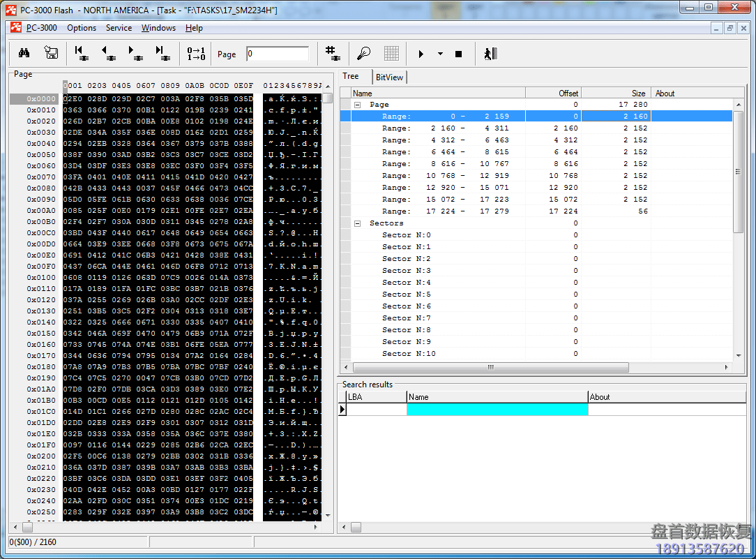Click the cyan Name cell in Search results
The width and height of the screenshot is (756, 559).
497,410
